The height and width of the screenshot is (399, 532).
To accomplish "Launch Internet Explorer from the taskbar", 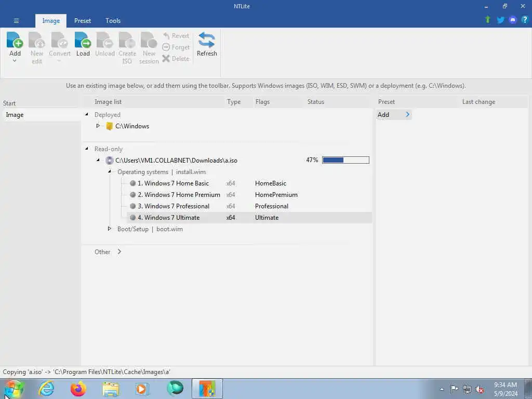I will tap(46, 389).
